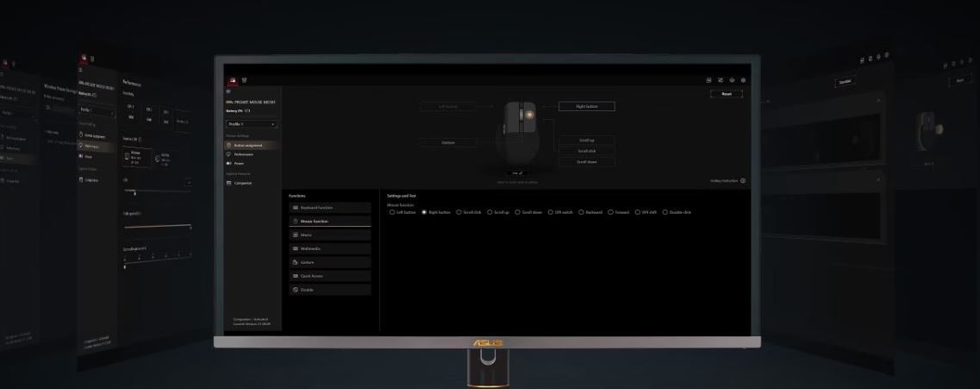
Task: Select the Disable function option
Action: 330,290
